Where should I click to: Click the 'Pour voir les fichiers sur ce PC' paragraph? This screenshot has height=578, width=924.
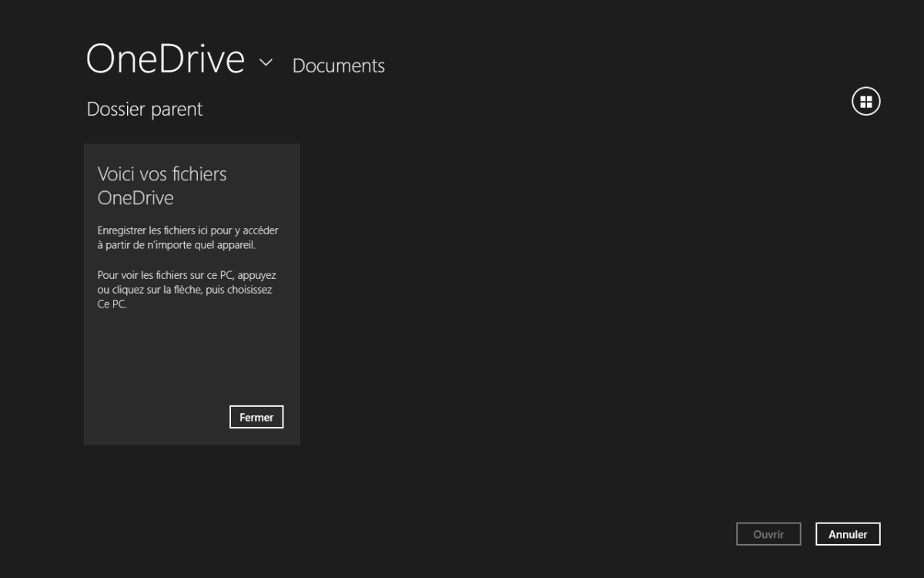click(187, 289)
